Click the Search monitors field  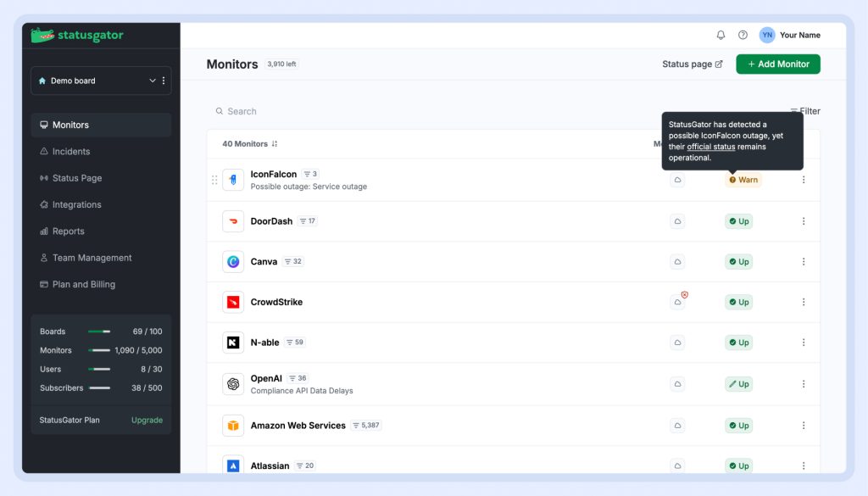tap(339, 111)
